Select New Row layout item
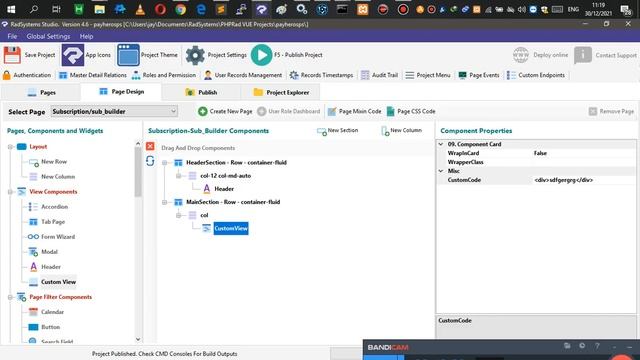 [x=48, y=162]
